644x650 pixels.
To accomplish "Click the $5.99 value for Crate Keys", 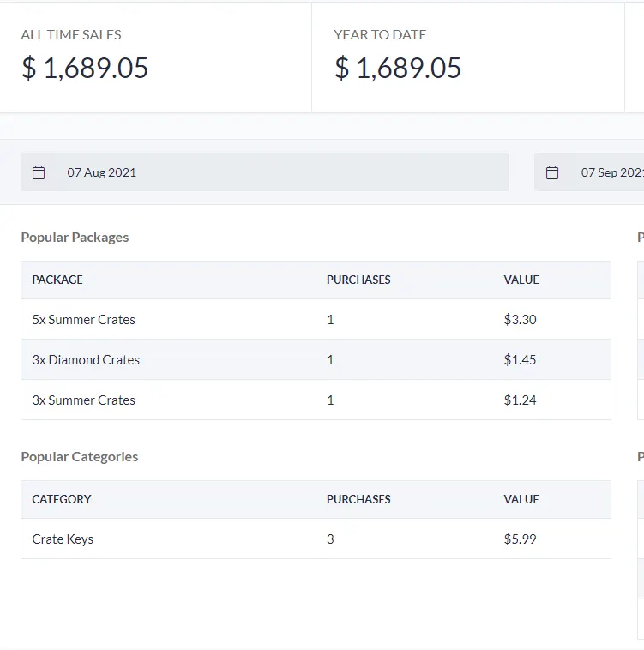I will [x=521, y=539].
